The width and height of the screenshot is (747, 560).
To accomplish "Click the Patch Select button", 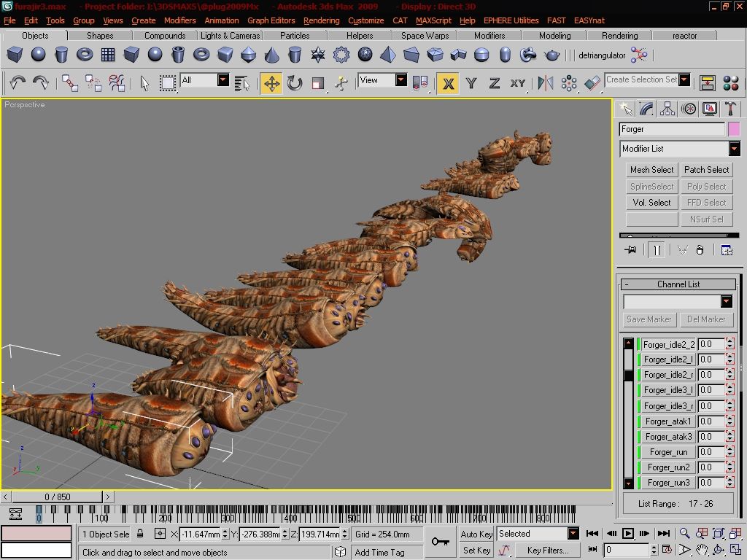I will click(x=706, y=170).
